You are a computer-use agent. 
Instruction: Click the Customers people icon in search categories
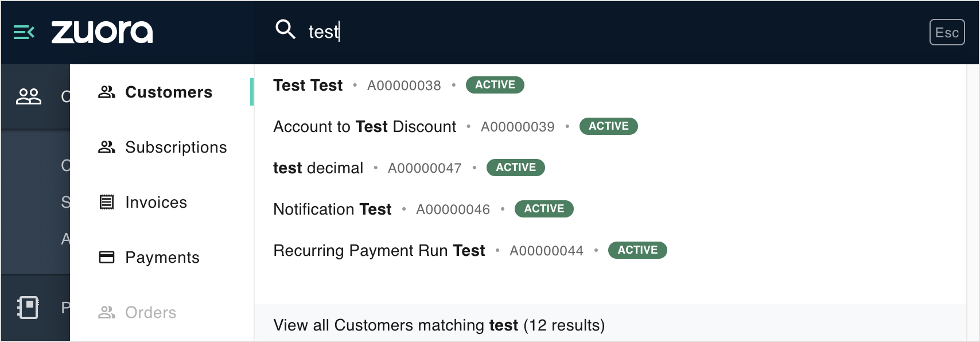107,91
